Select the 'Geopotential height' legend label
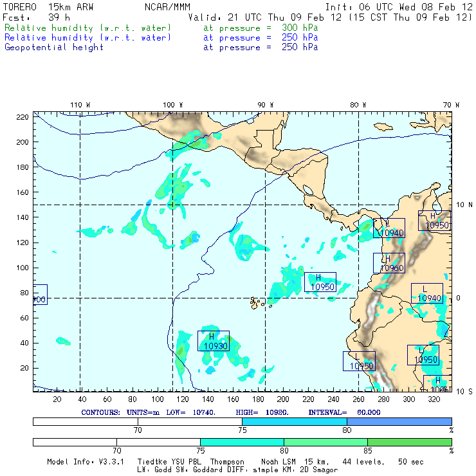This screenshot has width=476, height=476. point(54,48)
